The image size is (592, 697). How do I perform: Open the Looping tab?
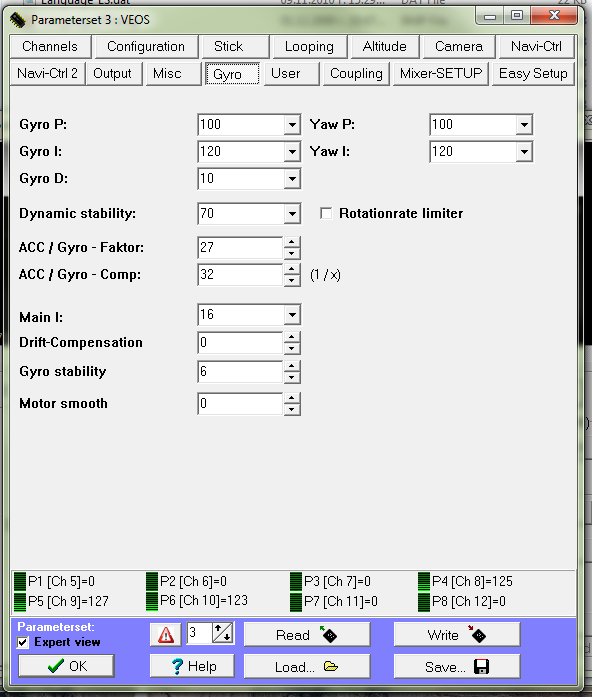(x=309, y=47)
